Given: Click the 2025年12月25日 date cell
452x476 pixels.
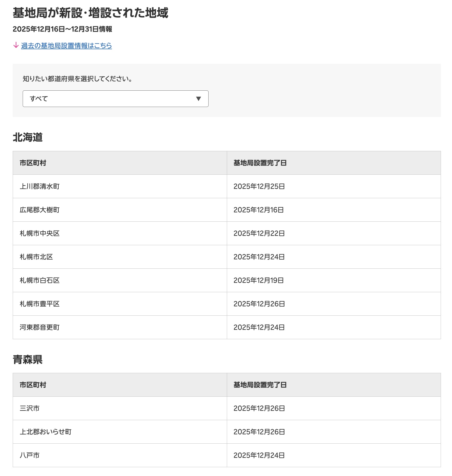Looking at the screenshot, I should pos(334,186).
